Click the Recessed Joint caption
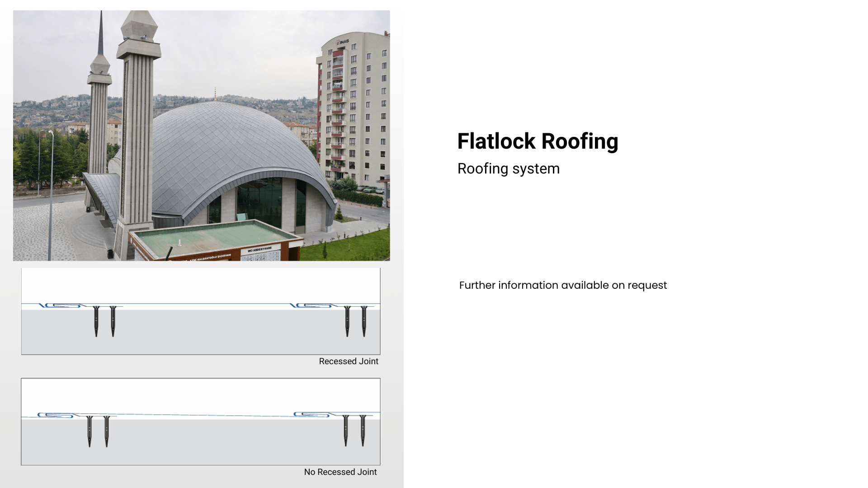Screen dimensions: 868x488 (x=348, y=361)
